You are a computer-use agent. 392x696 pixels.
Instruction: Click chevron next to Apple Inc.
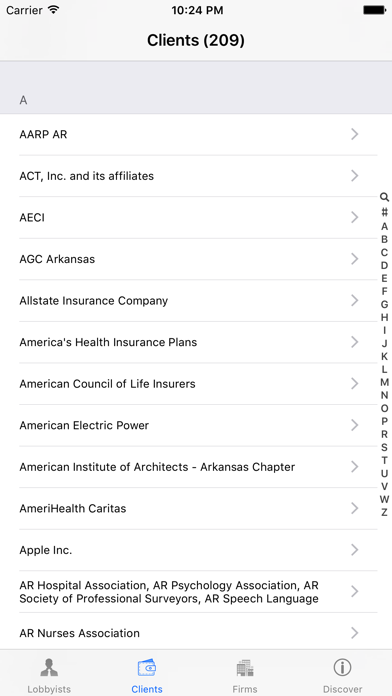(x=354, y=550)
